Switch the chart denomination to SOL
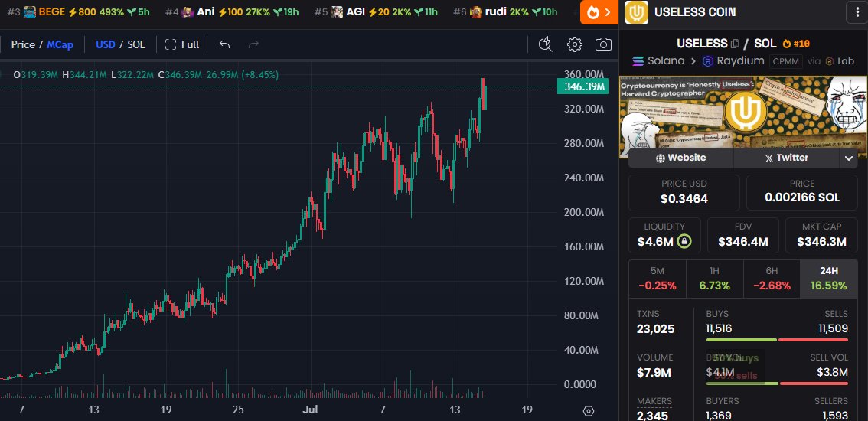 coord(136,44)
